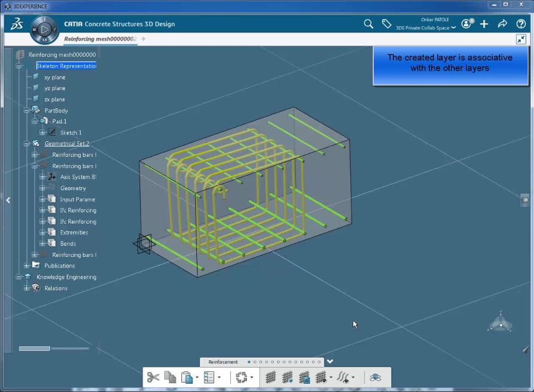Viewport: 534px width, 392px height.
Task: Expand the Extremities node
Action: (42, 232)
